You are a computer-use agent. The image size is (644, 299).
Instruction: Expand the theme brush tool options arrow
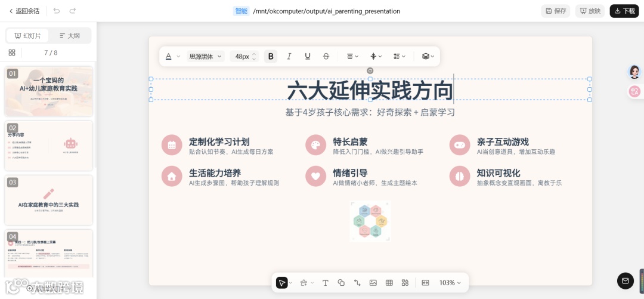(312, 282)
